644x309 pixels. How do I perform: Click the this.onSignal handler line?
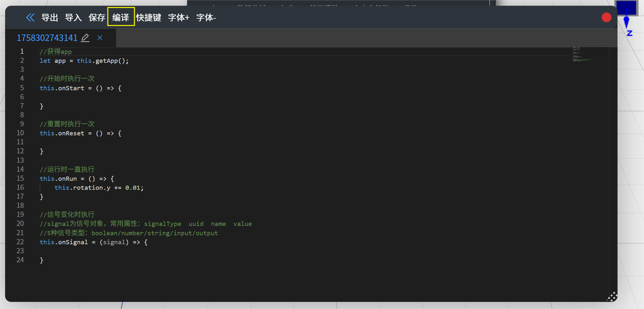(x=93, y=242)
